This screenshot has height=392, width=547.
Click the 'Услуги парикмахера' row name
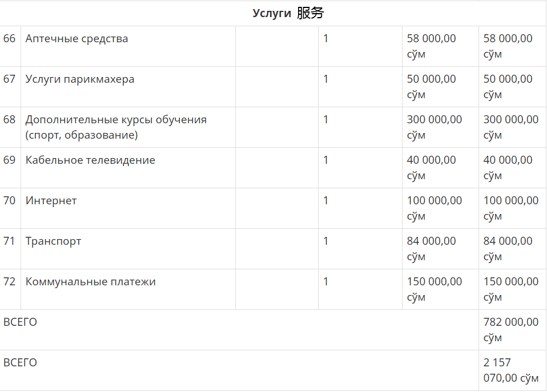[80, 79]
